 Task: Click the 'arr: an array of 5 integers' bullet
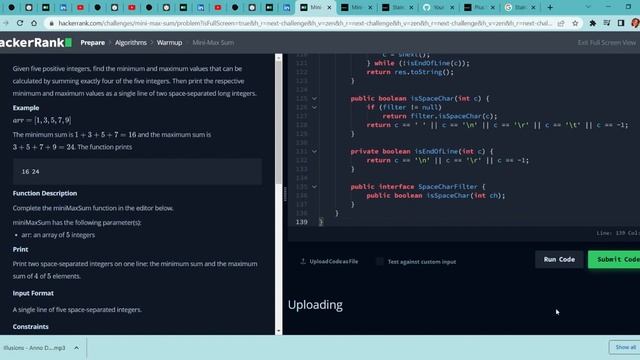tap(58, 235)
